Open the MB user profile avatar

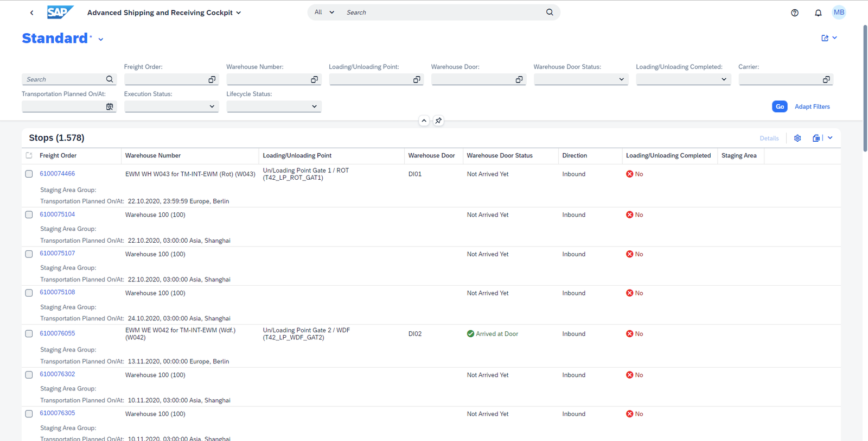click(839, 12)
